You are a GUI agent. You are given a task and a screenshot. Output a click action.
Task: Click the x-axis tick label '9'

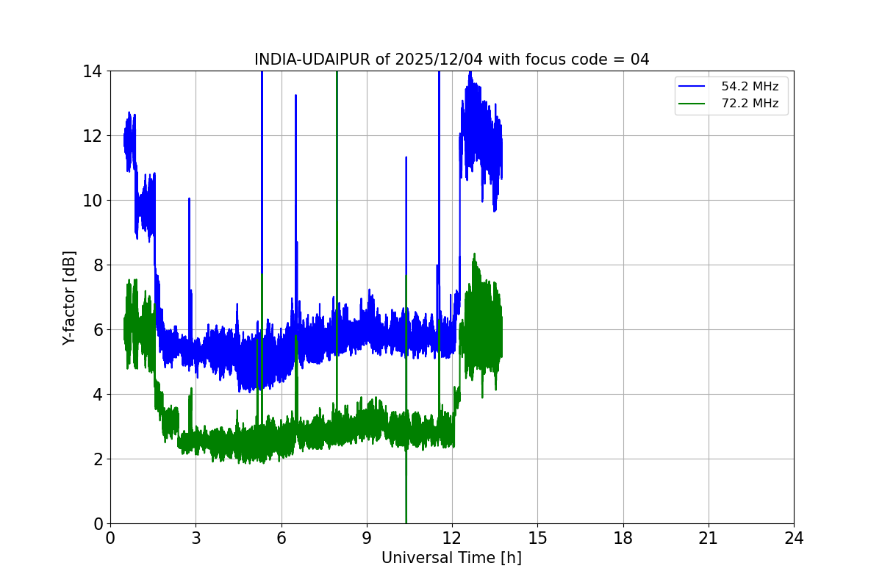(x=367, y=538)
